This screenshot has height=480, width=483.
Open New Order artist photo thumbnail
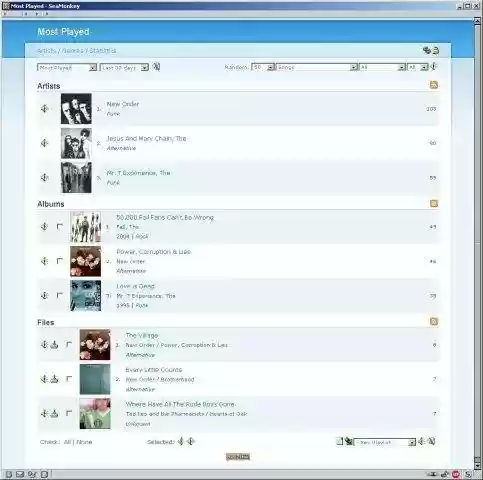76,109
